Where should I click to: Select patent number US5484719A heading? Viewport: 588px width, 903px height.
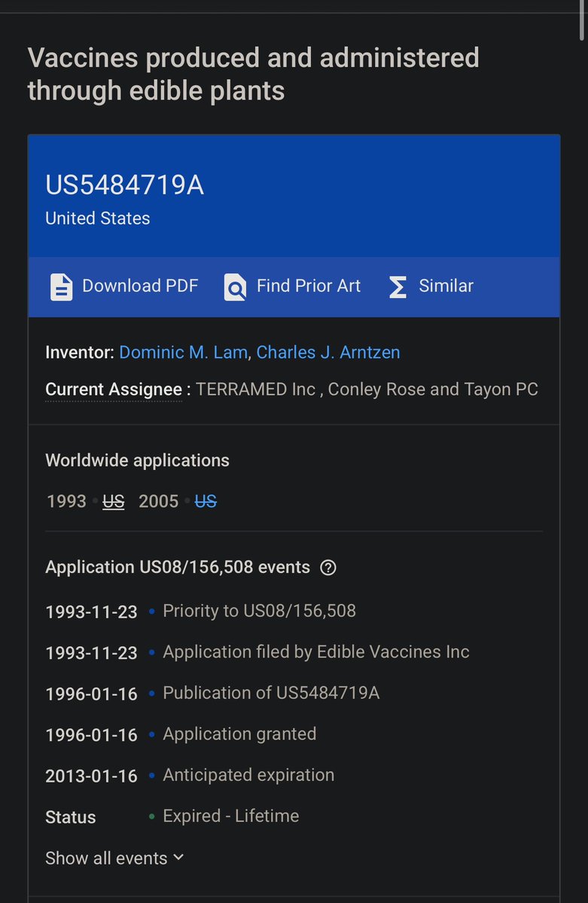pyautogui.click(x=124, y=185)
